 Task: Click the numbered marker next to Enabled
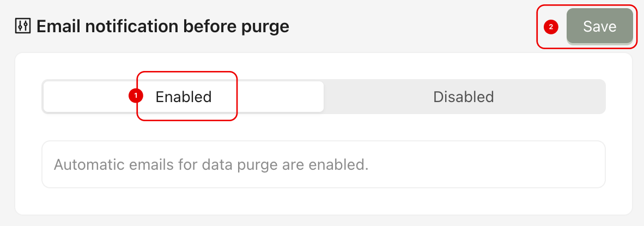click(135, 97)
